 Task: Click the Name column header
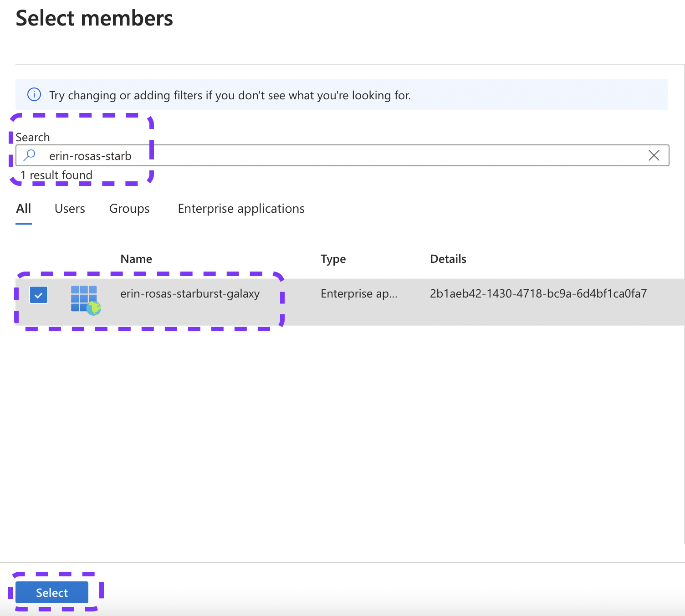point(136,259)
